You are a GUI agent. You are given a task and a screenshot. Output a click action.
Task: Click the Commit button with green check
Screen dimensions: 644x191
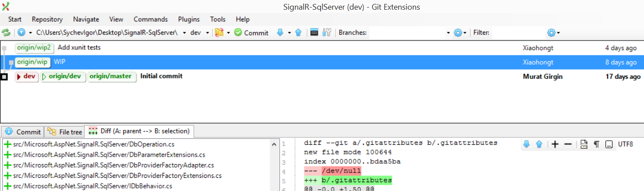(251, 33)
